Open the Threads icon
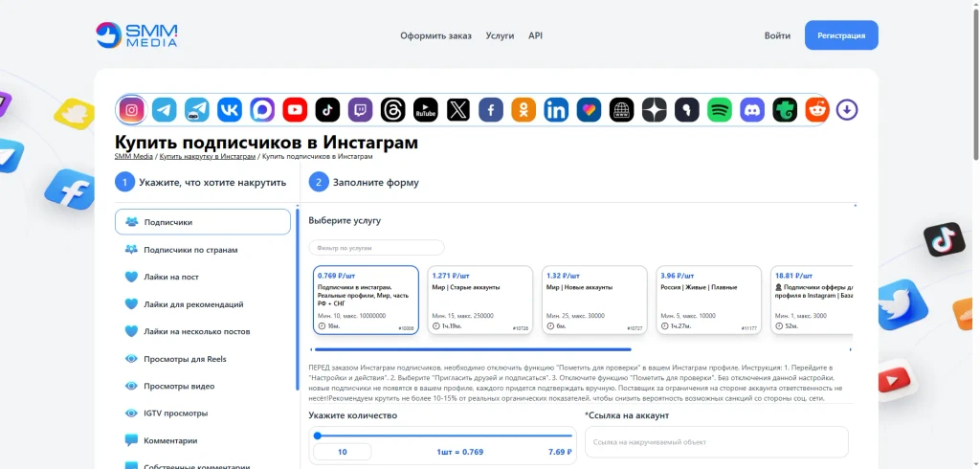 (393, 110)
